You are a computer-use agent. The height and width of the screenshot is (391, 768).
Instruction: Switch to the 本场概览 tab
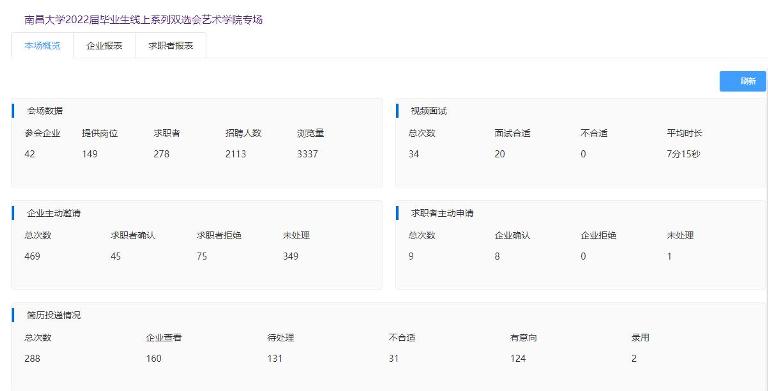pos(42,46)
